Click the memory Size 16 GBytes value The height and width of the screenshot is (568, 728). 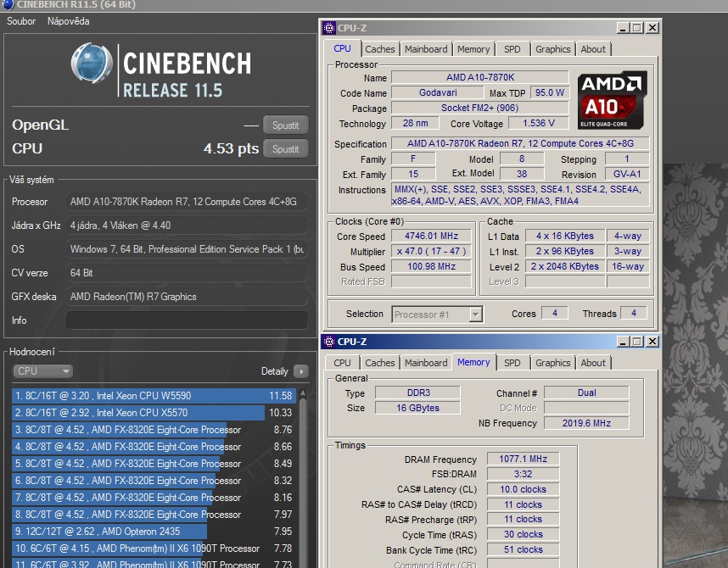coord(417,408)
